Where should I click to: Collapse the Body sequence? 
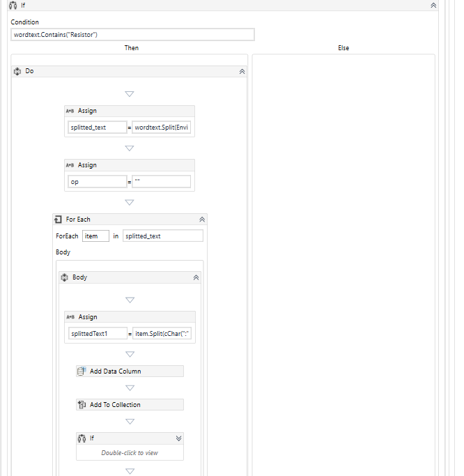click(x=196, y=277)
